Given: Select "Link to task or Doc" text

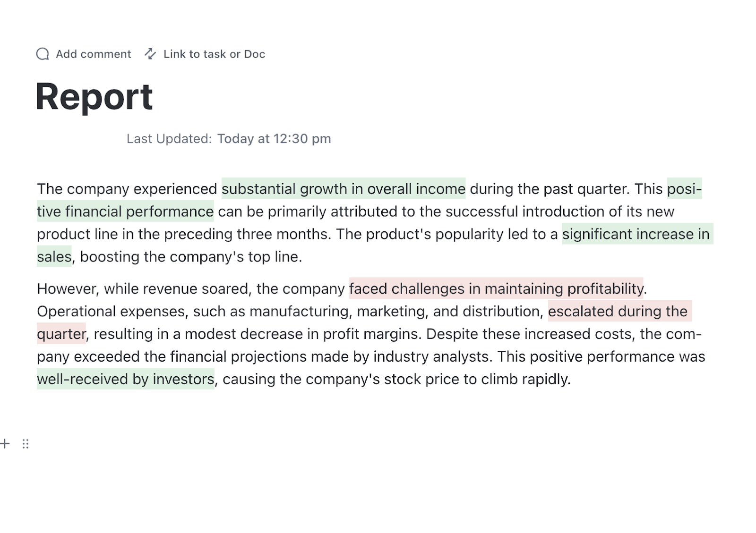Looking at the screenshot, I should (x=214, y=54).
